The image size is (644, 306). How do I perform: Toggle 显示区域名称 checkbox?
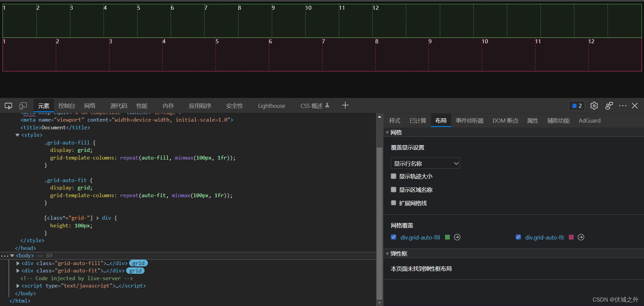pos(393,189)
